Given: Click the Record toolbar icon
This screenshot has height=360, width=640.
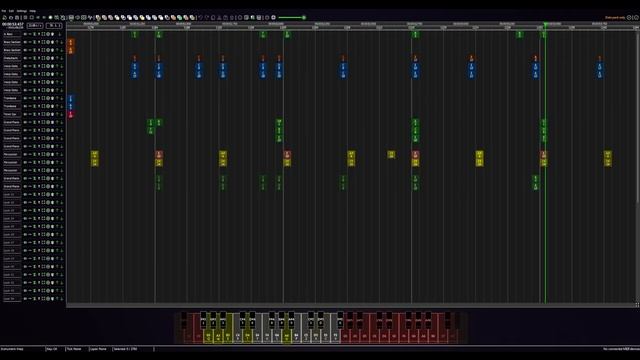Looking at the screenshot, I should pyautogui.click(x=50, y=18).
